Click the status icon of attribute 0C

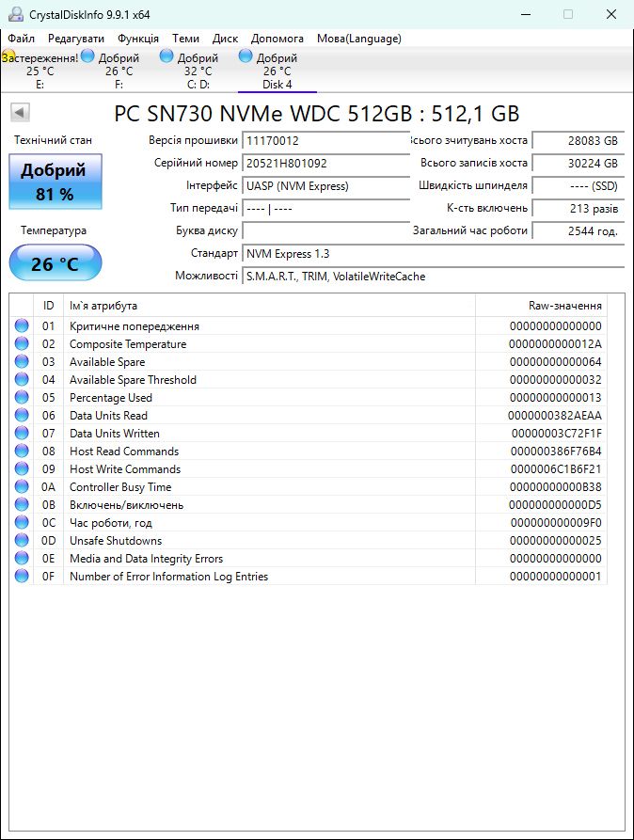click(x=22, y=522)
